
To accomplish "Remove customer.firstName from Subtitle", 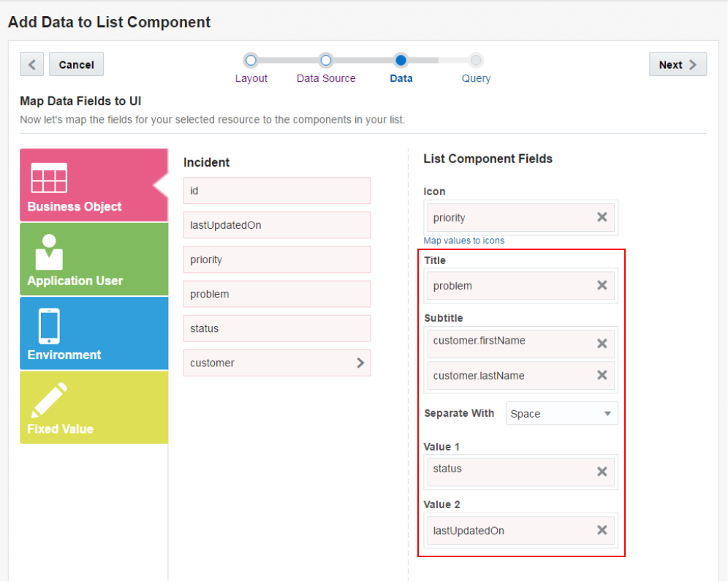I will (x=602, y=343).
